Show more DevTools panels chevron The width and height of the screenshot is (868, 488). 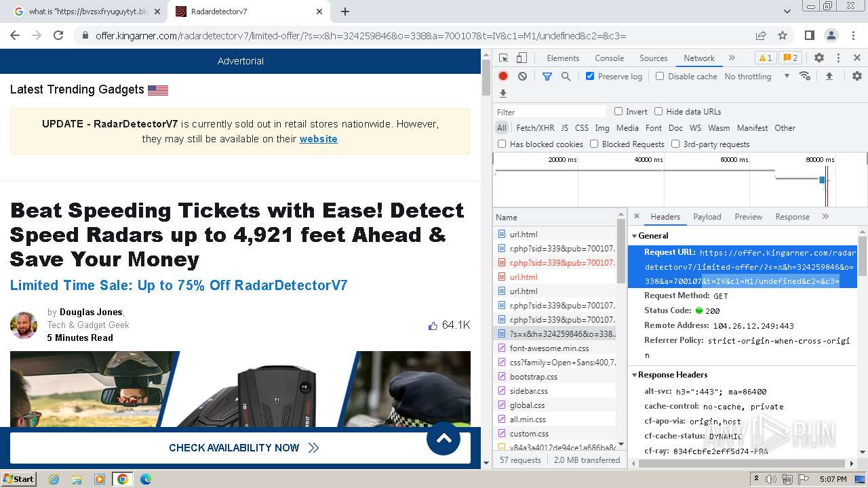(x=732, y=58)
